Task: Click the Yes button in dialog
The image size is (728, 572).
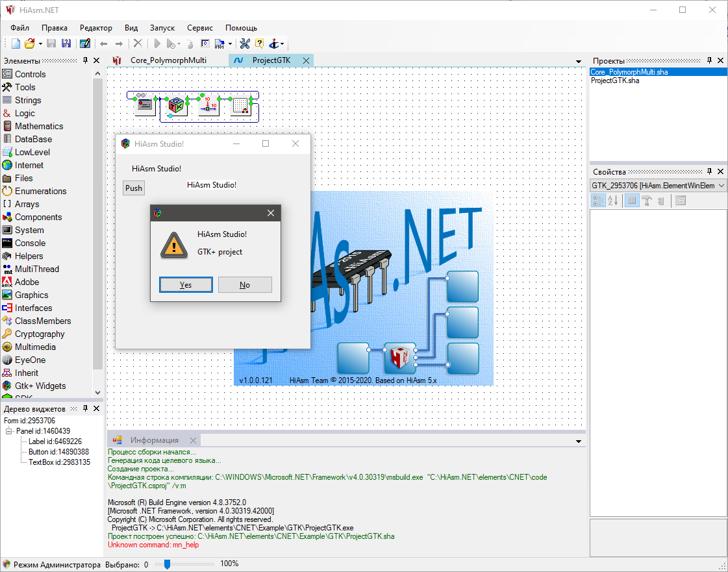Action: pos(186,284)
